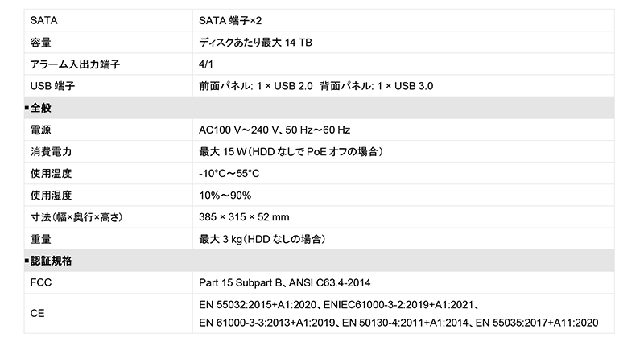
Task: Click the USB 端子 row label
Action: pos(52,85)
